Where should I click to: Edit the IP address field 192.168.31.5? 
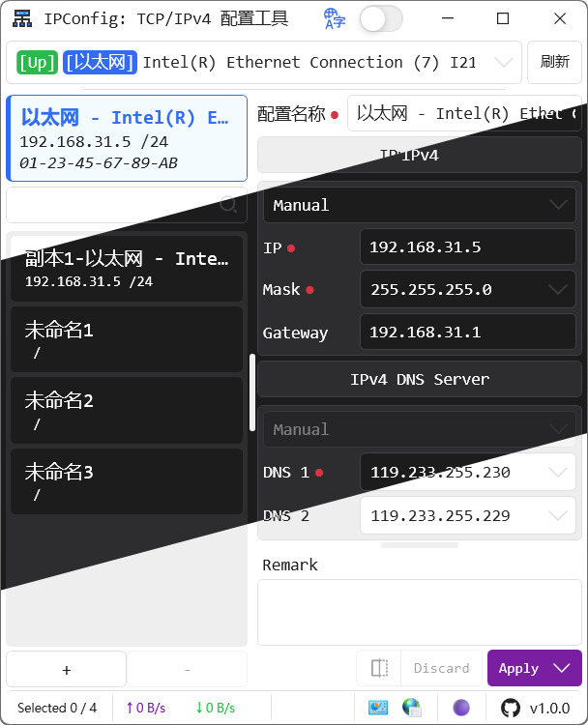[x=468, y=246]
